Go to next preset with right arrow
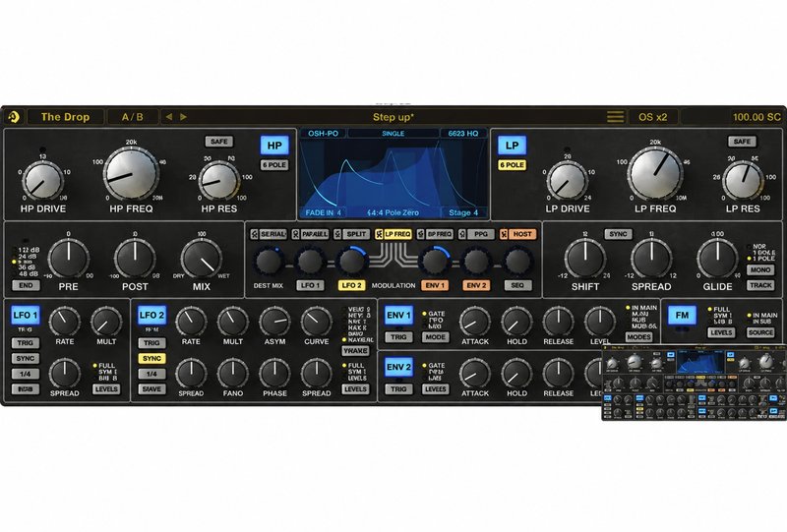 pos(183,117)
